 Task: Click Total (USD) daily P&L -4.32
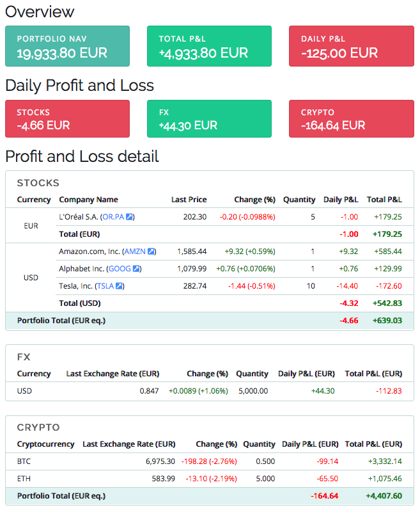pyautogui.click(x=349, y=303)
